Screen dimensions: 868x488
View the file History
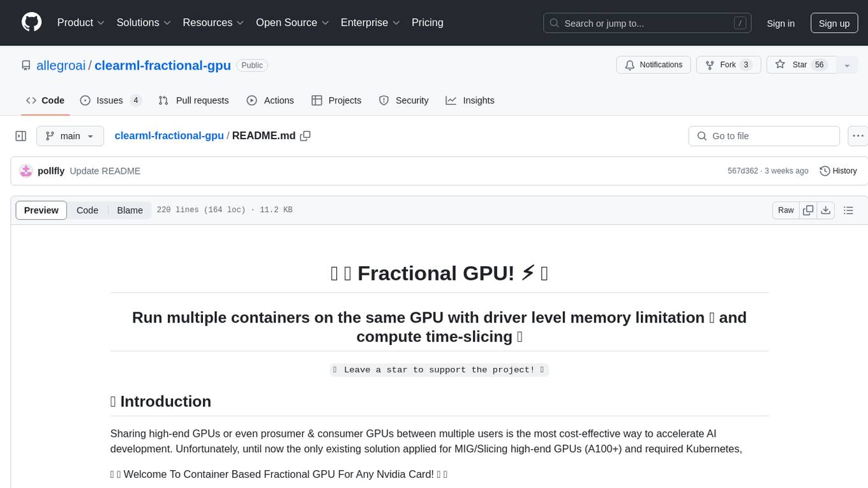(x=838, y=171)
